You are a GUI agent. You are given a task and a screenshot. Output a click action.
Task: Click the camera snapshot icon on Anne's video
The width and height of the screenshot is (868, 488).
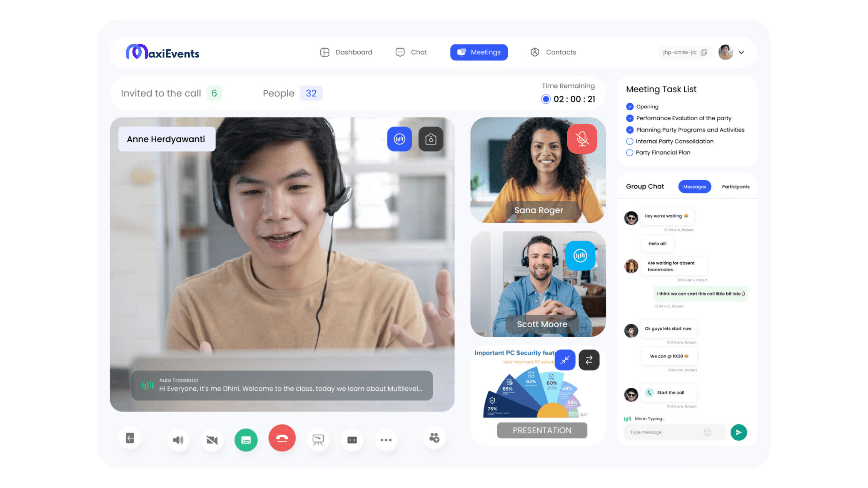(x=431, y=139)
